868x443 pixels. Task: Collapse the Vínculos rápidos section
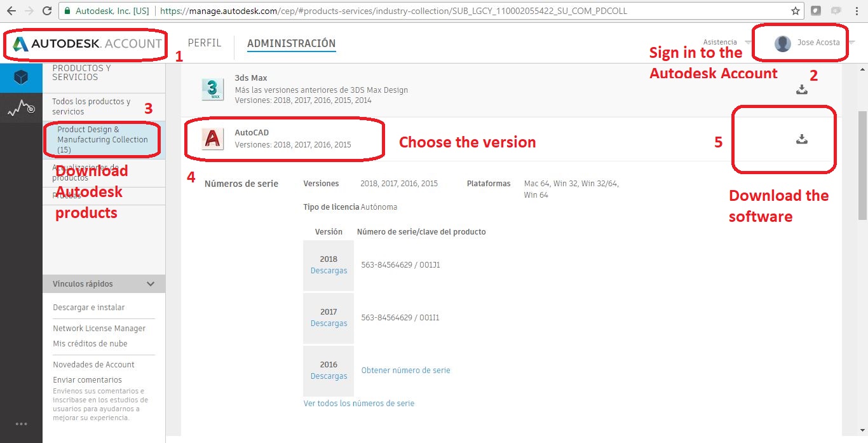click(x=151, y=284)
